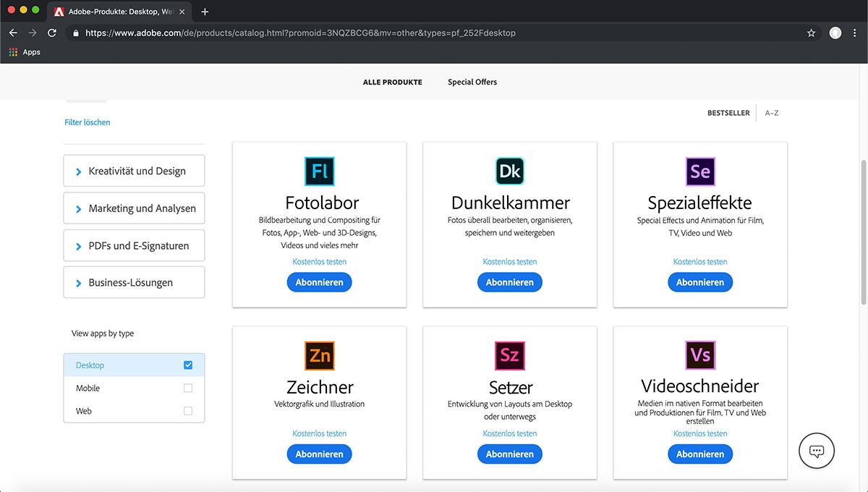
Task: Check the Mobile app type checkbox
Action: [x=188, y=388]
